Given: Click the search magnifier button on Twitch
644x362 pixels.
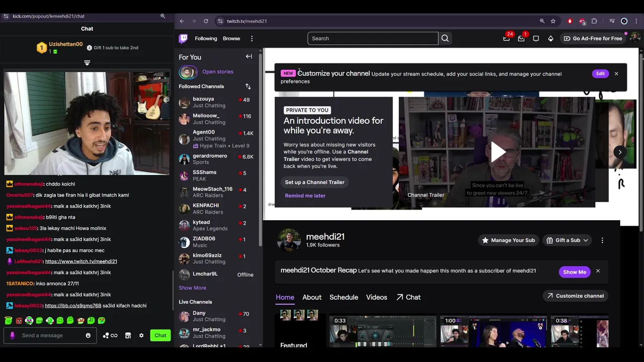Looking at the screenshot, I should pos(445,38).
